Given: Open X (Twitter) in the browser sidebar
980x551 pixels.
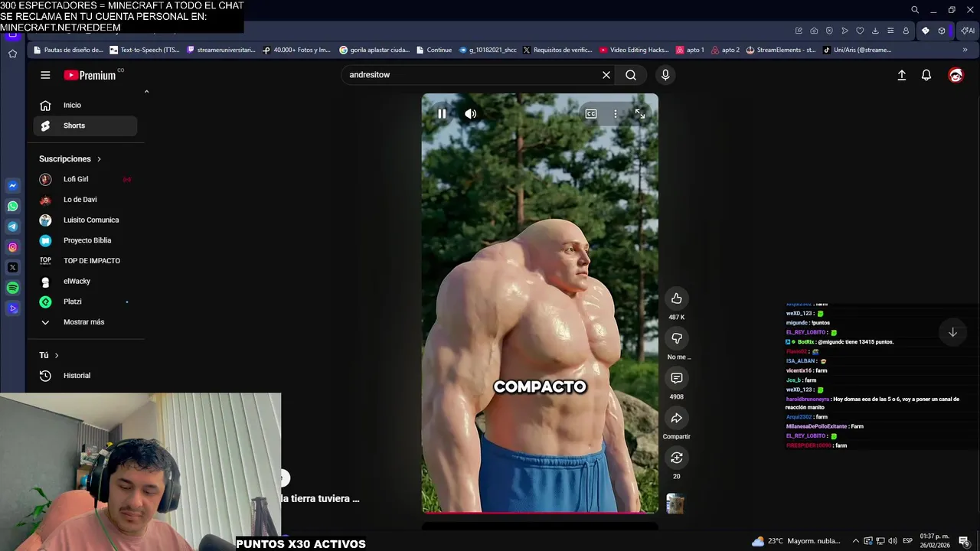Looking at the screenshot, I should point(13,267).
